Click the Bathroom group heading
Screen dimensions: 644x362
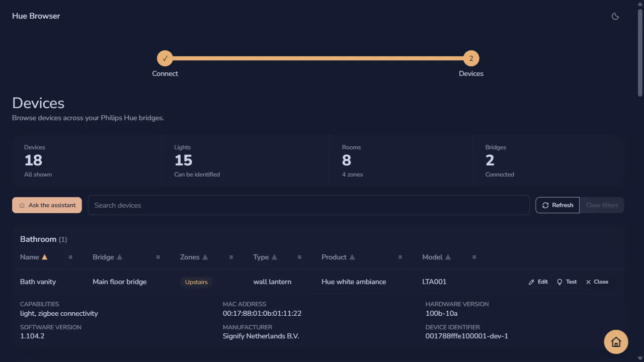(x=43, y=239)
